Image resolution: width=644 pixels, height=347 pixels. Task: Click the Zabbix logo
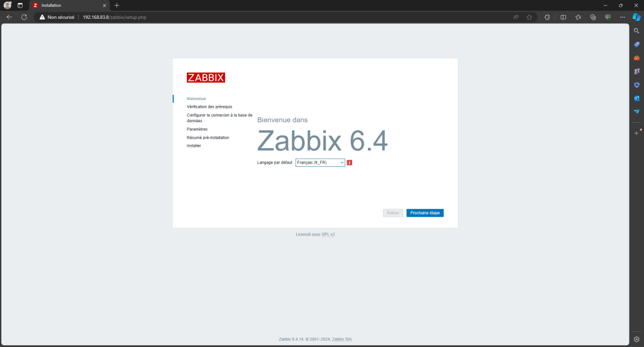coord(206,77)
